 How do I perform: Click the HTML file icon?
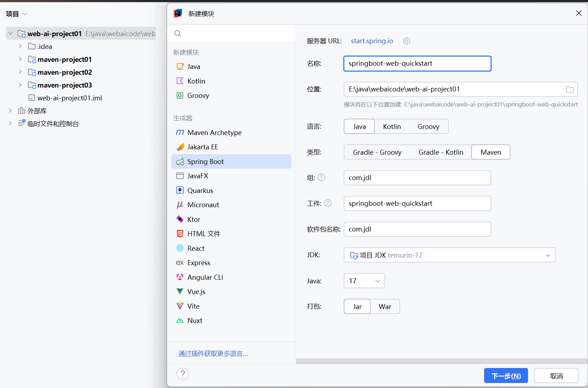click(180, 234)
